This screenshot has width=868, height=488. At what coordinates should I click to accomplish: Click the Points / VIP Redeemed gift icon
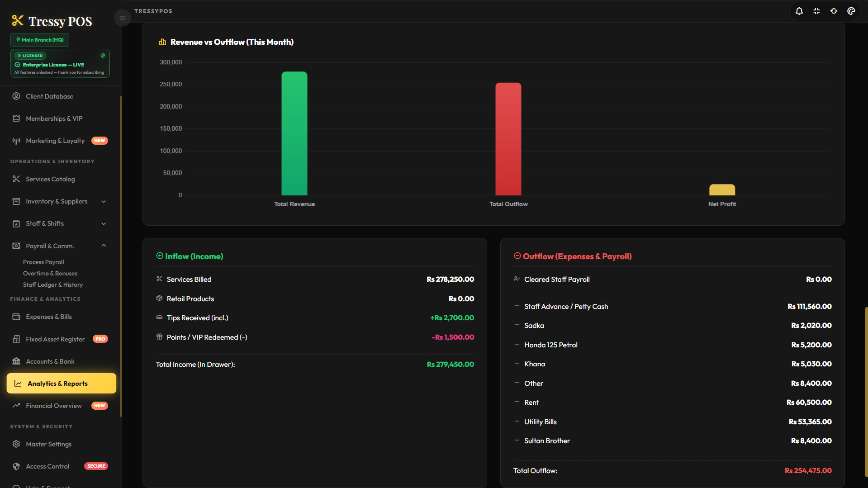tap(159, 336)
